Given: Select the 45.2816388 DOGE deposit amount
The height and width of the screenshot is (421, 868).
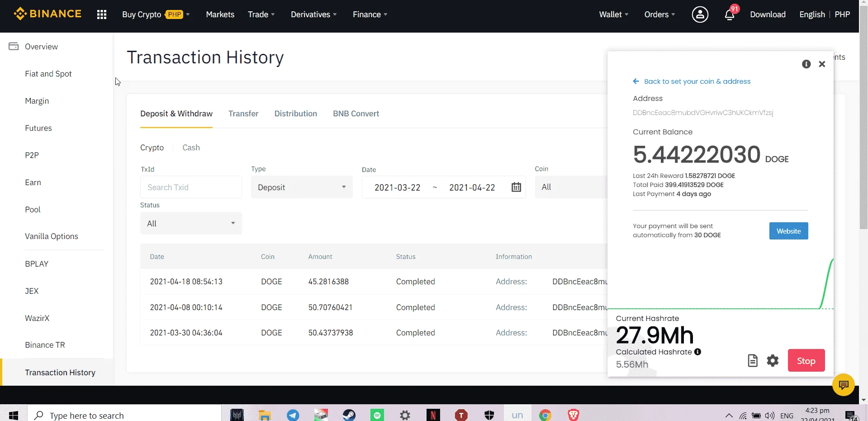Looking at the screenshot, I should tap(328, 282).
